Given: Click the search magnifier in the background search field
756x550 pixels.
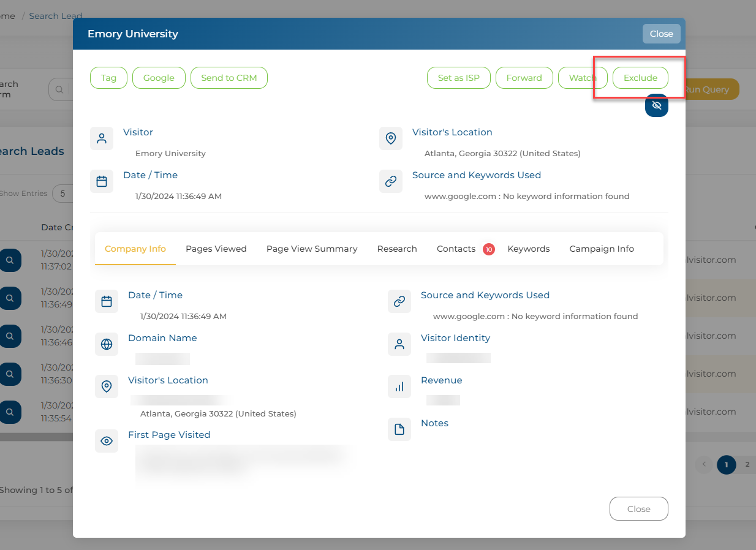Looking at the screenshot, I should tap(59, 89).
